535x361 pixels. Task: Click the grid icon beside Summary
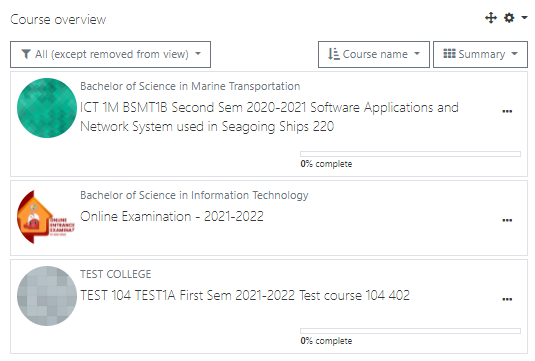tap(449, 54)
